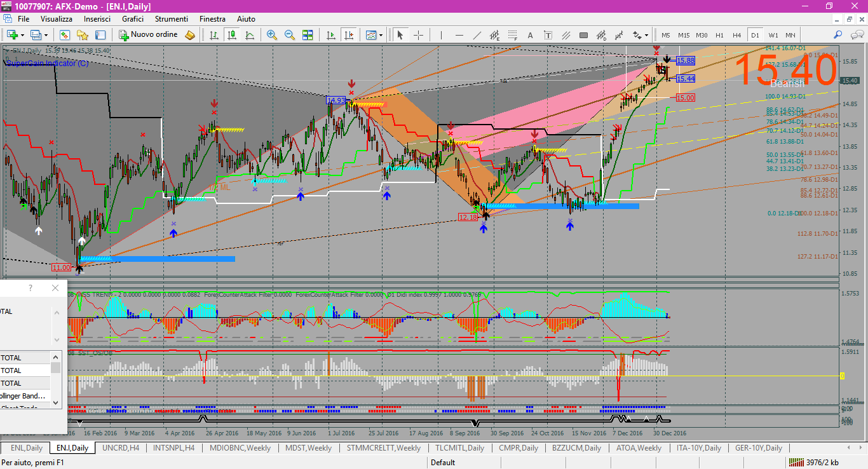Expand the new chart dropdown arrow
868x469 pixels.
22,35
